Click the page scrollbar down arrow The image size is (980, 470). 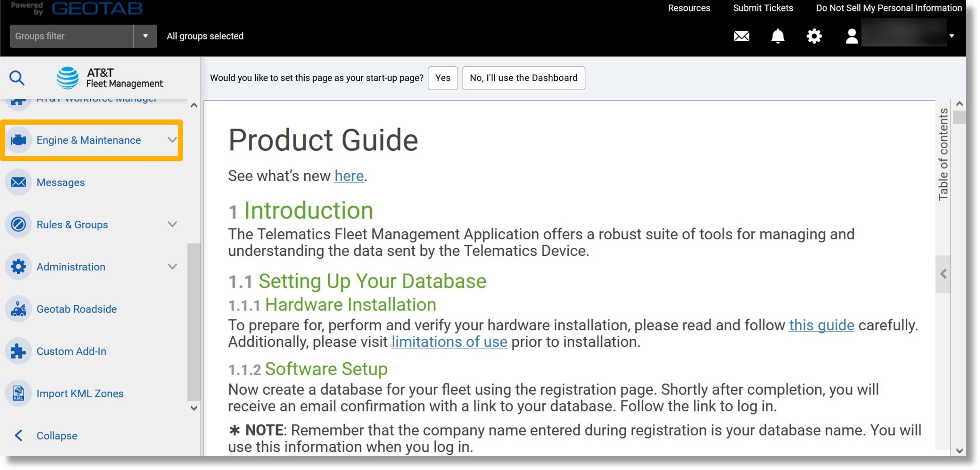[959, 450]
